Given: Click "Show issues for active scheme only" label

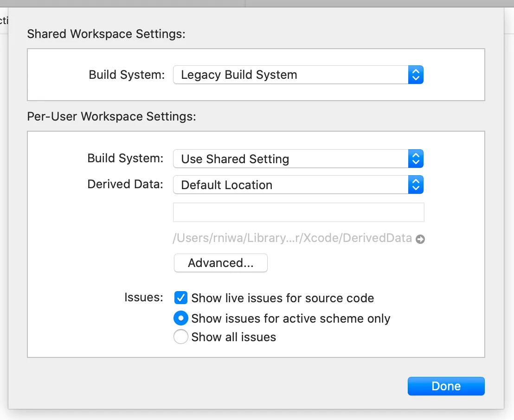Looking at the screenshot, I should coord(290,318).
